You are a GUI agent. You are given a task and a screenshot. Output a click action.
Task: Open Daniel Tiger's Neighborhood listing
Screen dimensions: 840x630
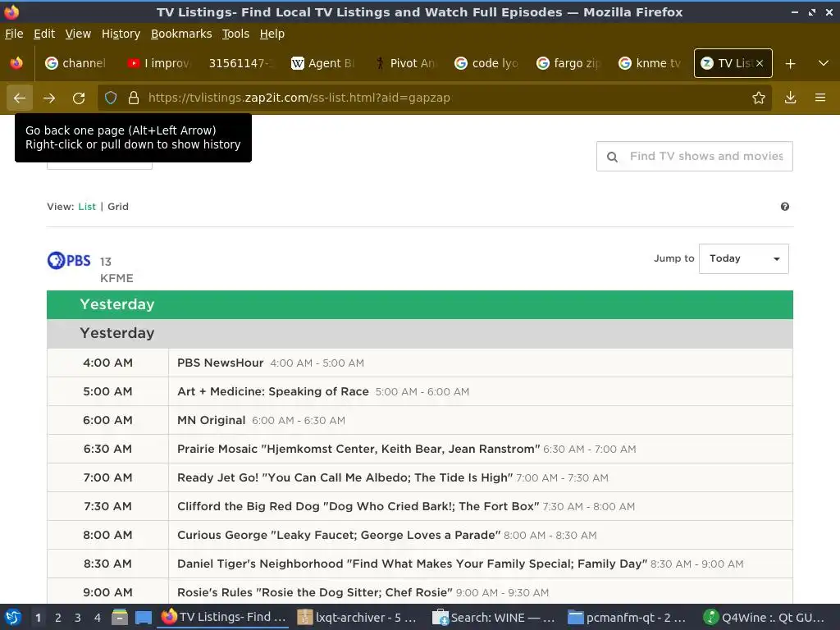(412, 564)
